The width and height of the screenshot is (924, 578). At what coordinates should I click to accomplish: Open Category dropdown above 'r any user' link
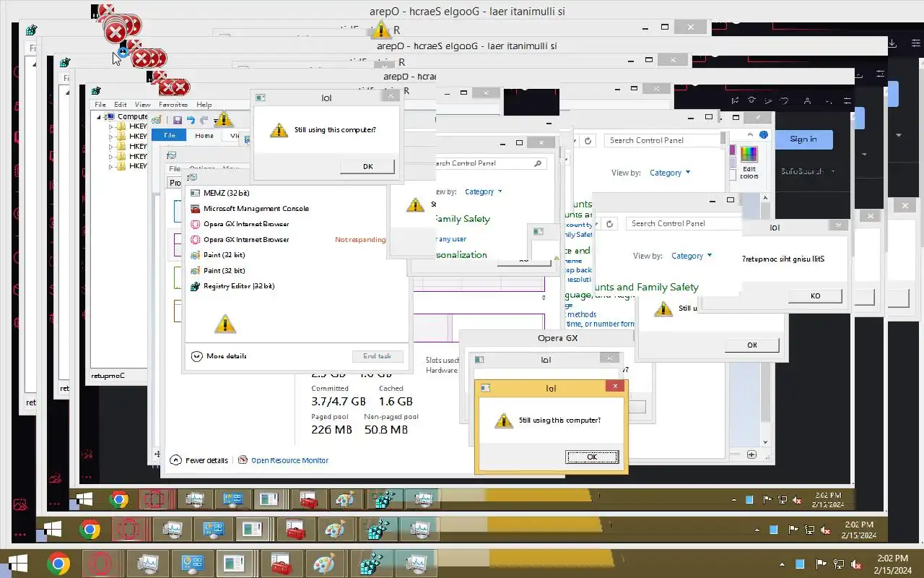pyautogui.click(x=483, y=191)
